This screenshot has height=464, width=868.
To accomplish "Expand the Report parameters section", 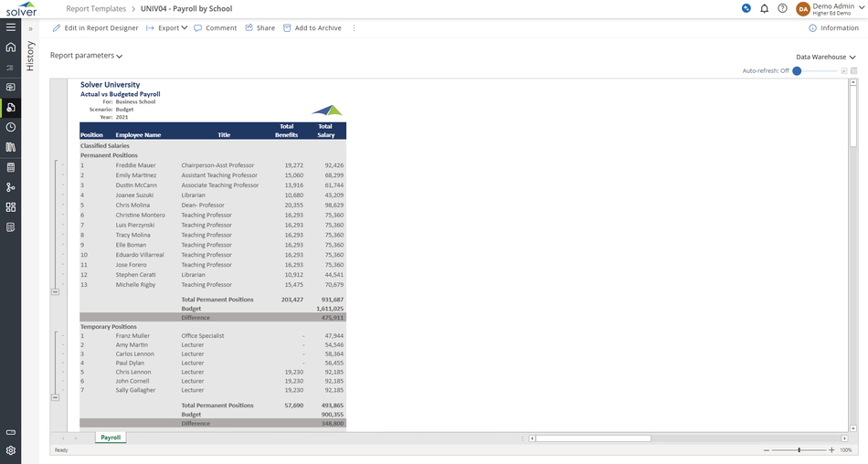I will (86, 56).
